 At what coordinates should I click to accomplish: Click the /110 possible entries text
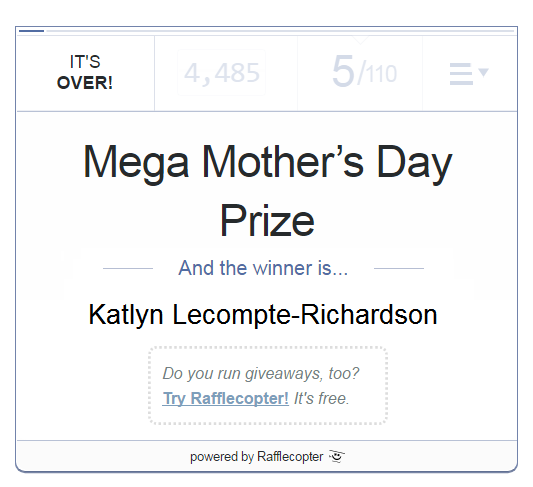pos(377,73)
